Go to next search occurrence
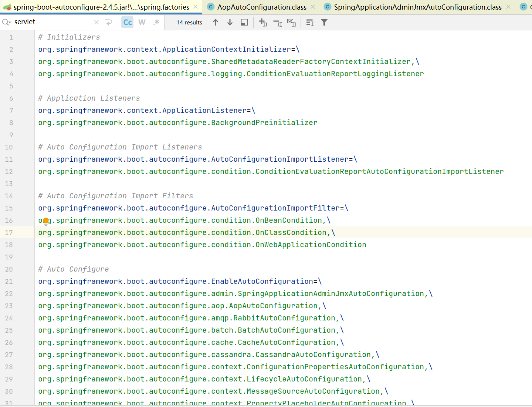Screen dimensions: 532x407 [230, 22]
